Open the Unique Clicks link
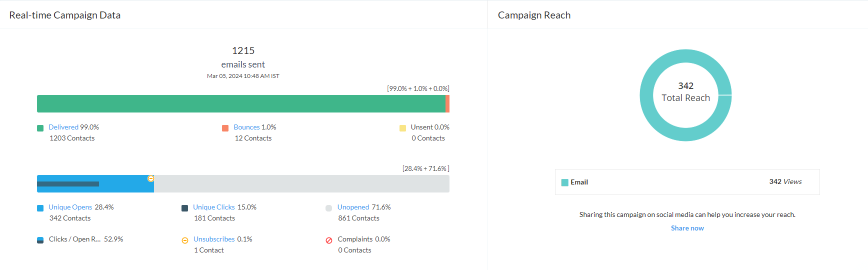Viewport: 868px width, 270px height. [213, 207]
